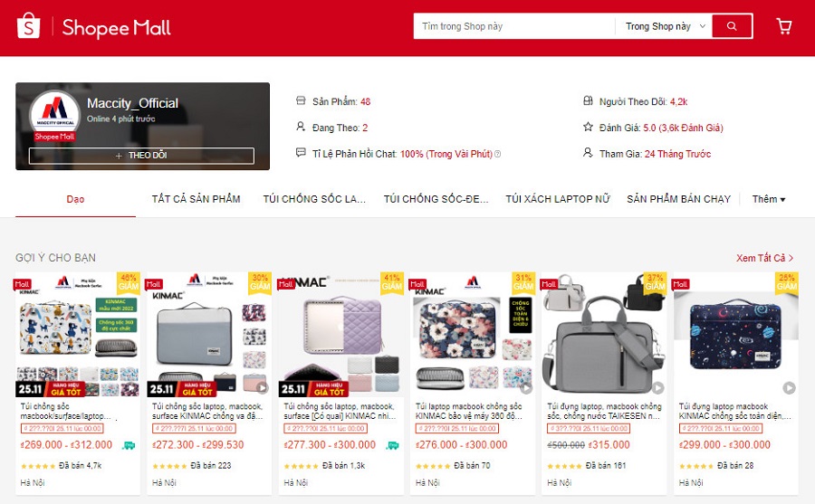Click the '+ THEO DÕI' follow button
The height and width of the screenshot is (504, 815).
point(141,156)
